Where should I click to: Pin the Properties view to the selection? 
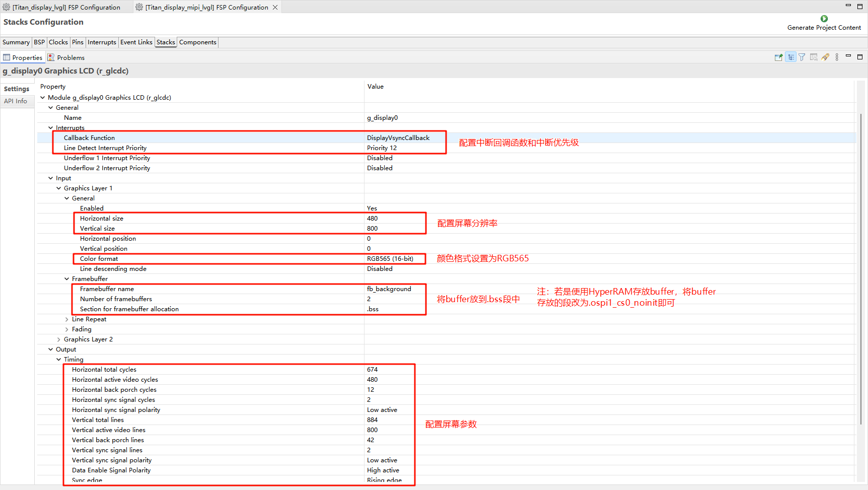click(778, 57)
